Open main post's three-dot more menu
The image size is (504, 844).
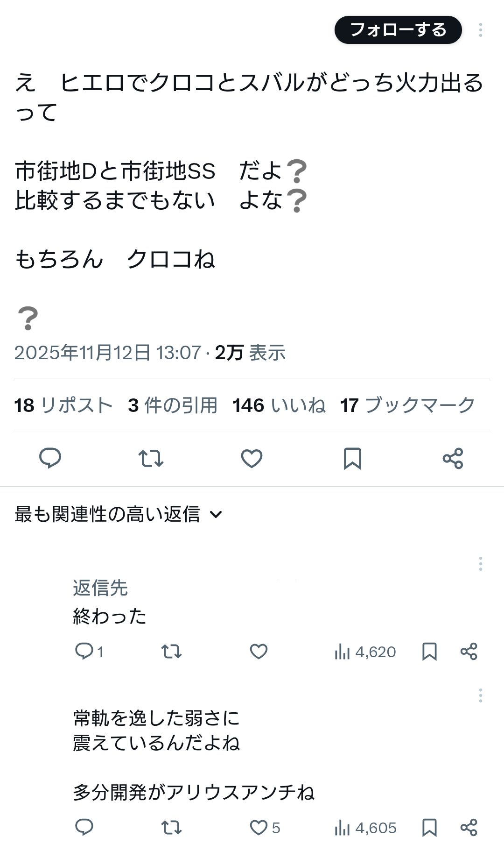pyautogui.click(x=480, y=30)
